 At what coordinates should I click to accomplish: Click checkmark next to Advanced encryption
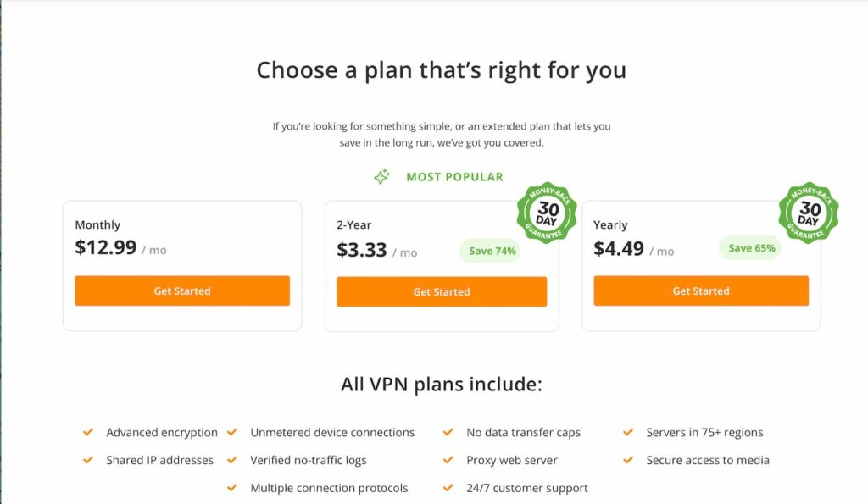click(88, 432)
